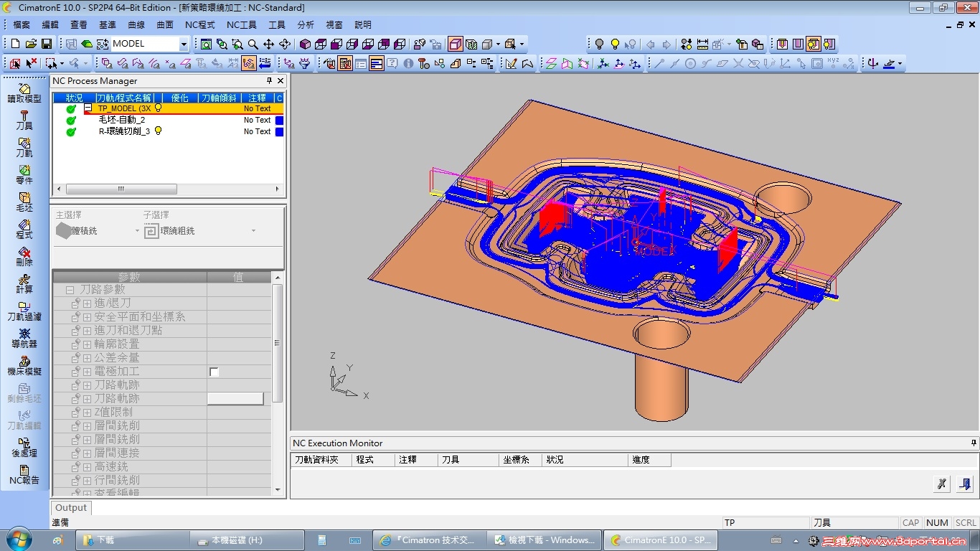The image size is (980, 551).
Task: Click the information 'i' icon
Action: [408, 63]
